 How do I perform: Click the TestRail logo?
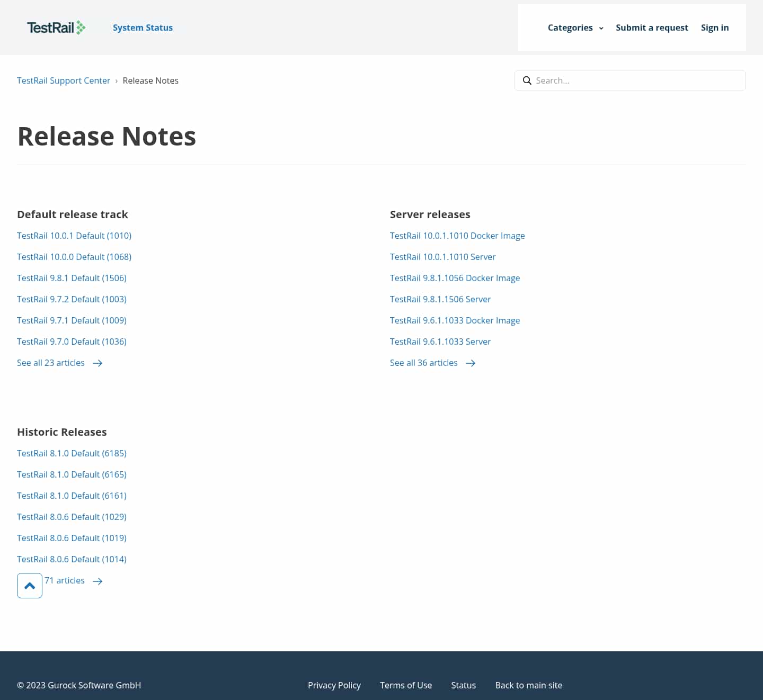coord(56,28)
